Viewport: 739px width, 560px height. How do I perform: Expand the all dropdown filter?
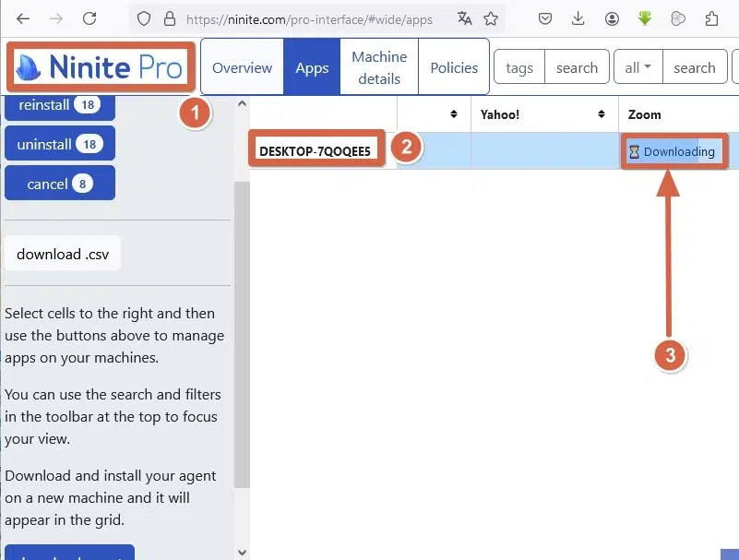pos(638,67)
